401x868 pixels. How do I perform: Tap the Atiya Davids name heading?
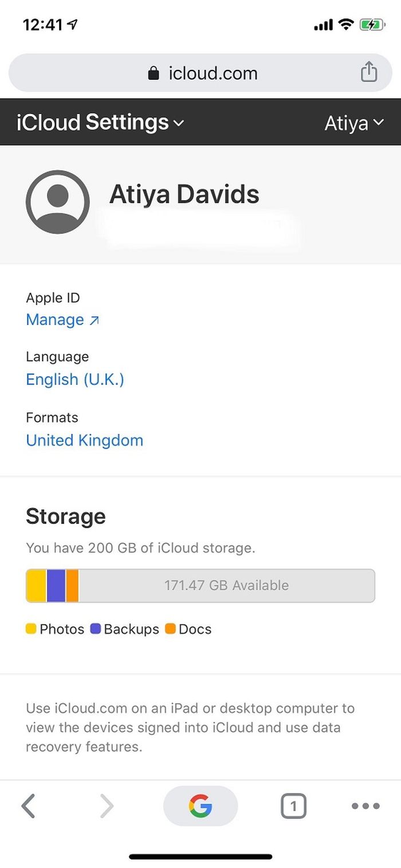point(184,194)
